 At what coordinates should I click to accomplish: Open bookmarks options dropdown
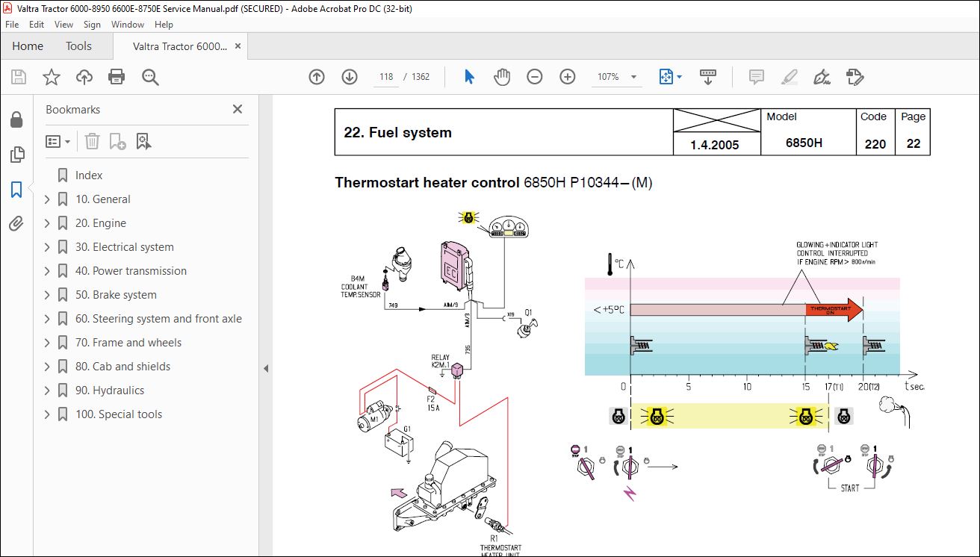[x=58, y=141]
